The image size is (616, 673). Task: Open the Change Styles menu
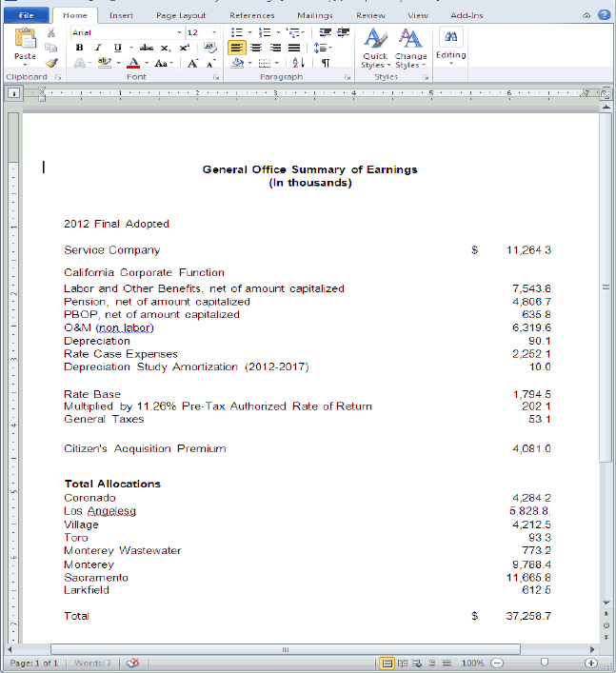coord(410,48)
